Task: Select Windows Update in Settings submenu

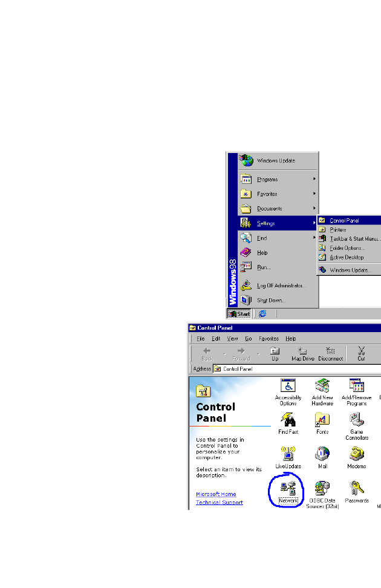Action: click(x=350, y=270)
